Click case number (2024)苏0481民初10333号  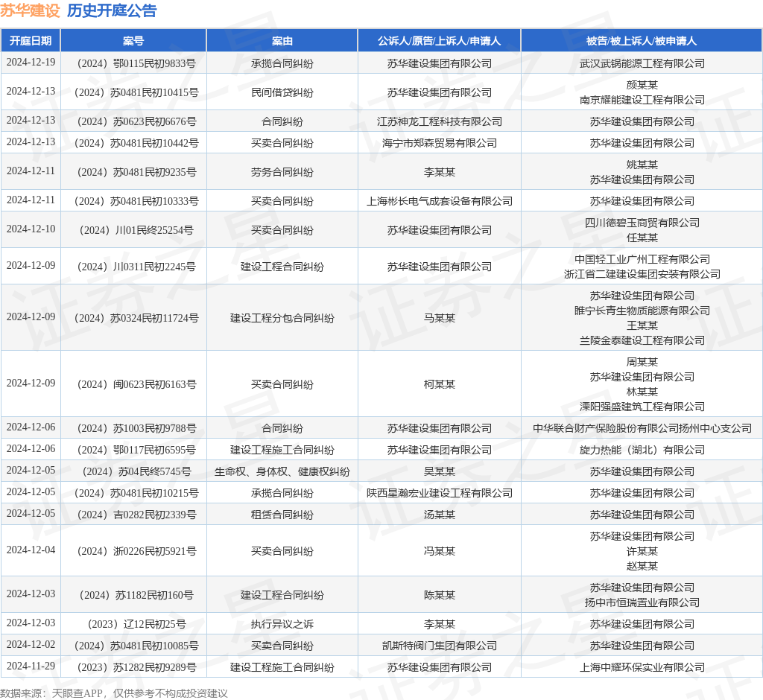click(x=137, y=201)
